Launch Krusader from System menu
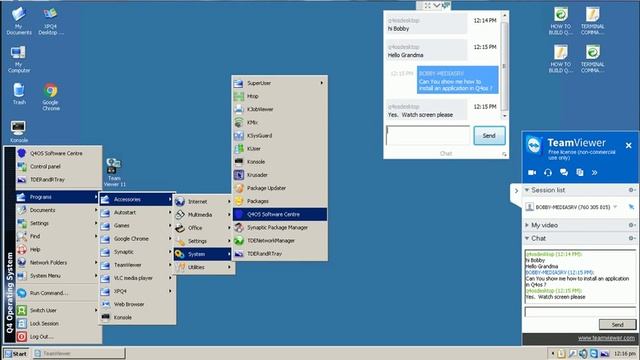This screenshot has width=640, height=360. point(280,175)
